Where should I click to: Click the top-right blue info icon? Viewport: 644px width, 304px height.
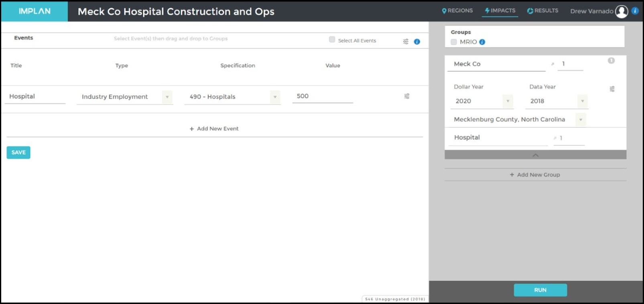tap(635, 11)
